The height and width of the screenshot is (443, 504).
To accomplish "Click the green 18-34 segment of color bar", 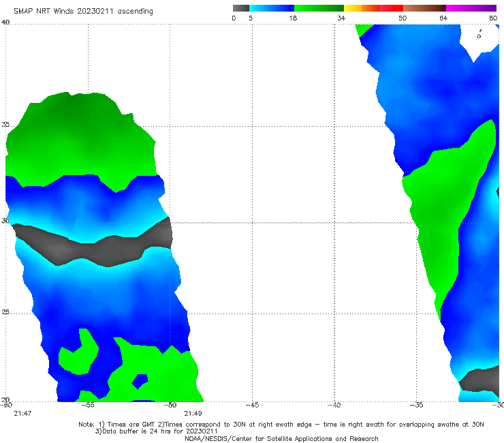I will 319,8.
